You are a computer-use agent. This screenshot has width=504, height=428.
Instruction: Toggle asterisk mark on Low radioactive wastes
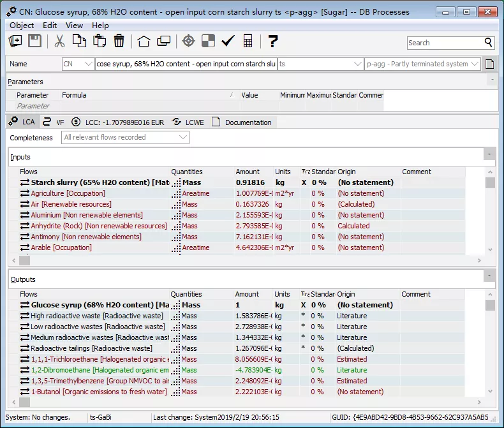click(x=303, y=326)
